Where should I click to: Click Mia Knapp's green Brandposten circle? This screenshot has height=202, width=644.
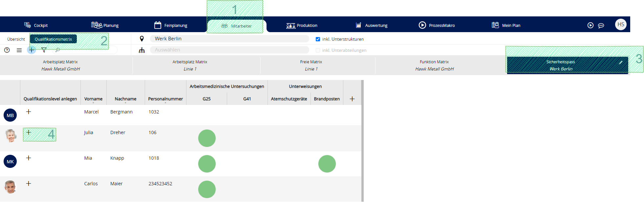click(327, 164)
